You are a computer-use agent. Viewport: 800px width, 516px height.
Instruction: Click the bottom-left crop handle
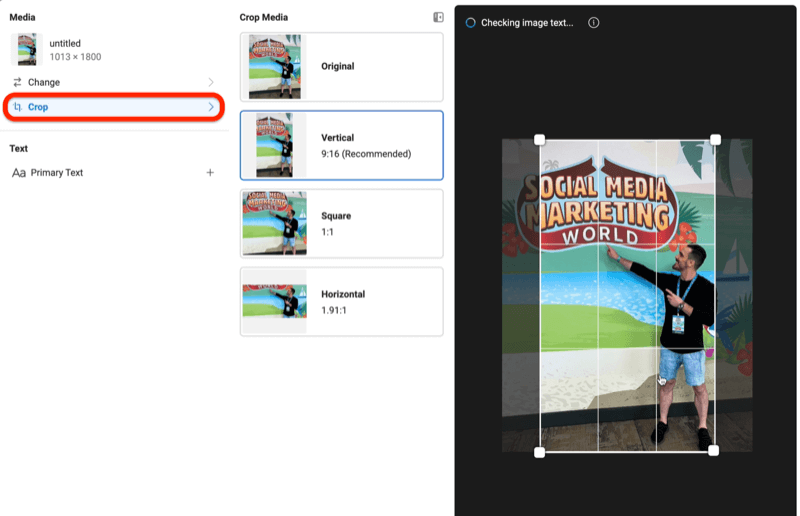[x=539, y=452]
